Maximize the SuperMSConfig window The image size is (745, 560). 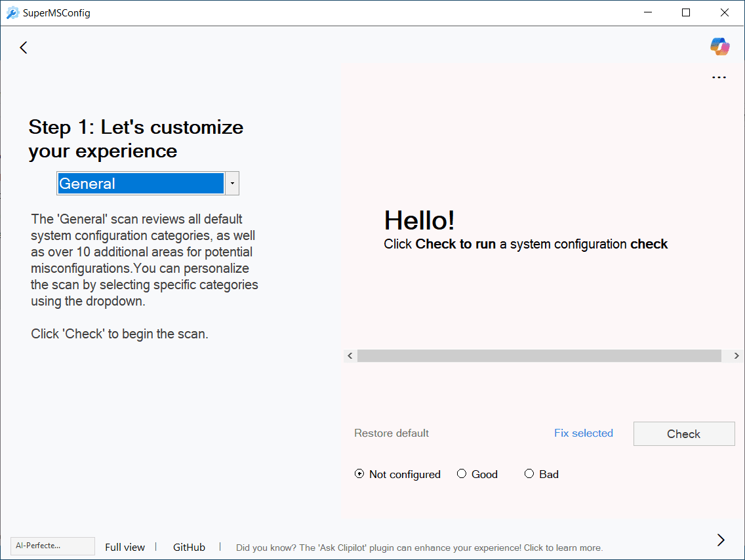click(x=686, y=12)
